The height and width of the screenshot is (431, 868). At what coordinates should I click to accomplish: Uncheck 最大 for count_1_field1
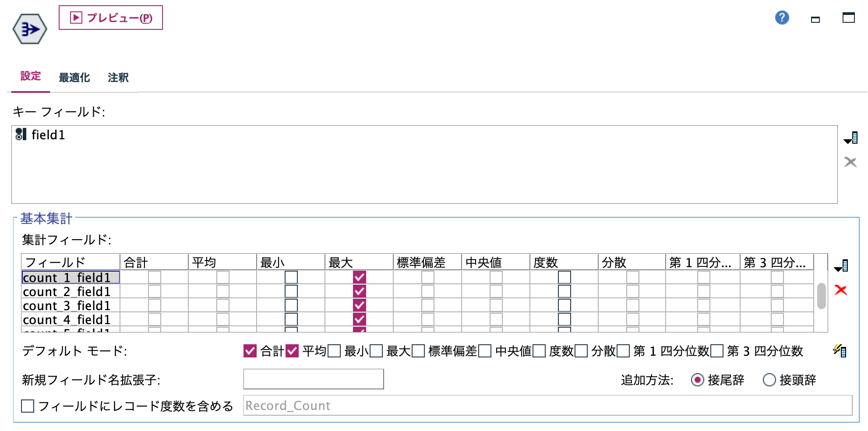coord(359,277)
